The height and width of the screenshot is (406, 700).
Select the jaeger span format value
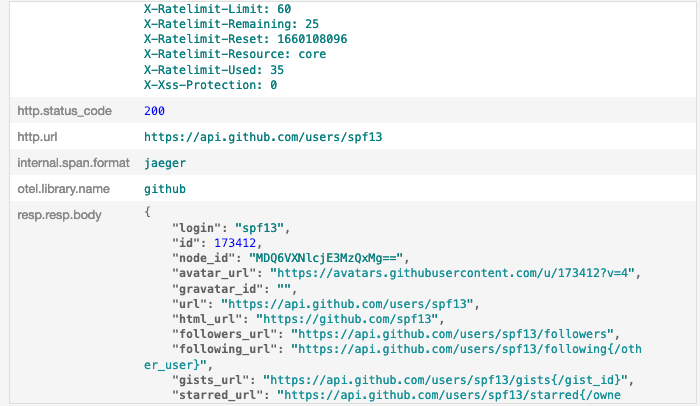(x=165, y=162)
